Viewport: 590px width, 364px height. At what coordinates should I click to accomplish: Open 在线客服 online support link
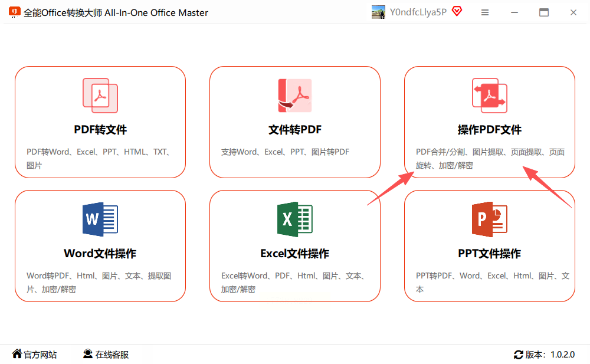tap(112, 355)
